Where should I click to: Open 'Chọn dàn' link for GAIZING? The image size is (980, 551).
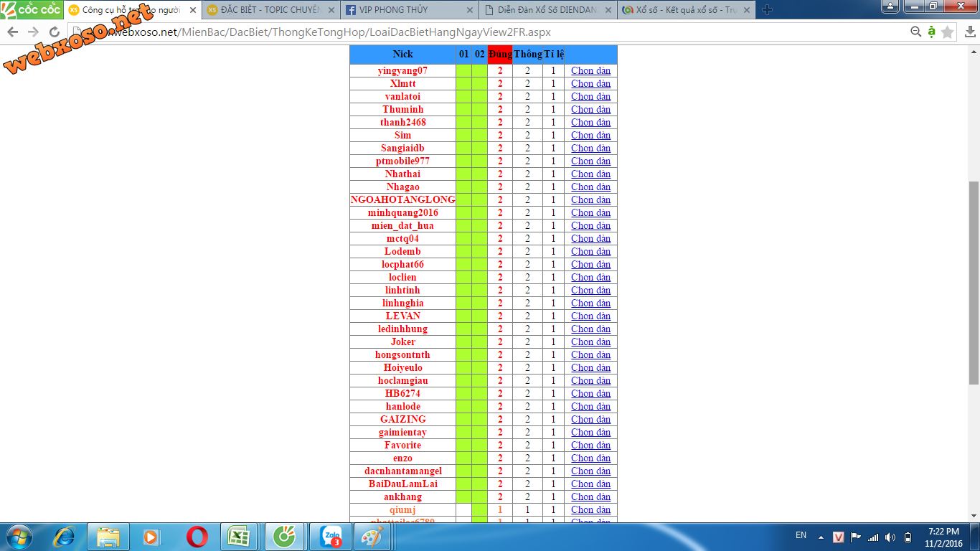click(590, 419)
